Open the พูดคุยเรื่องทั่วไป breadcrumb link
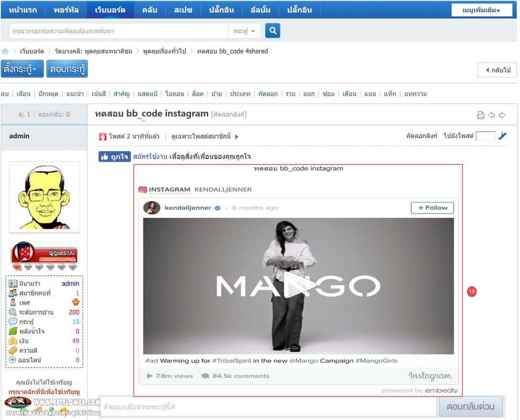520x420 pixels. coord(164,51)
